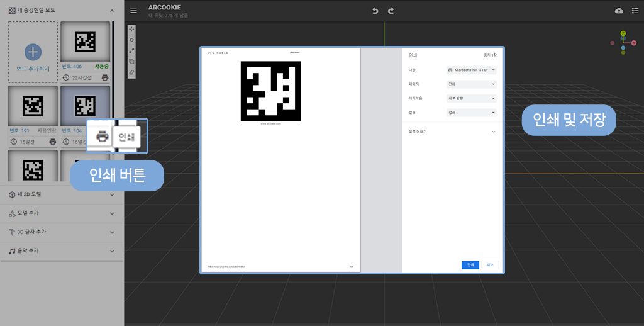Select the eraser tool in vertical toolbar
The image size is (644, 326).
point(131,72)
